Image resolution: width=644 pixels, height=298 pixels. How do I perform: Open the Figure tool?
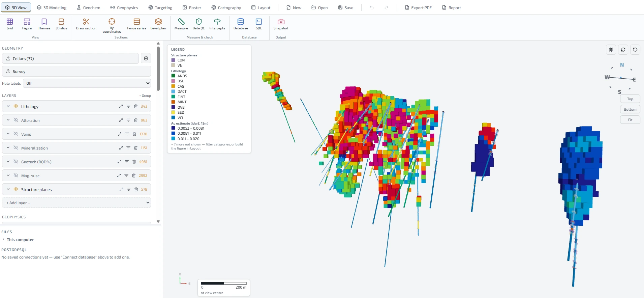[27, 24]
